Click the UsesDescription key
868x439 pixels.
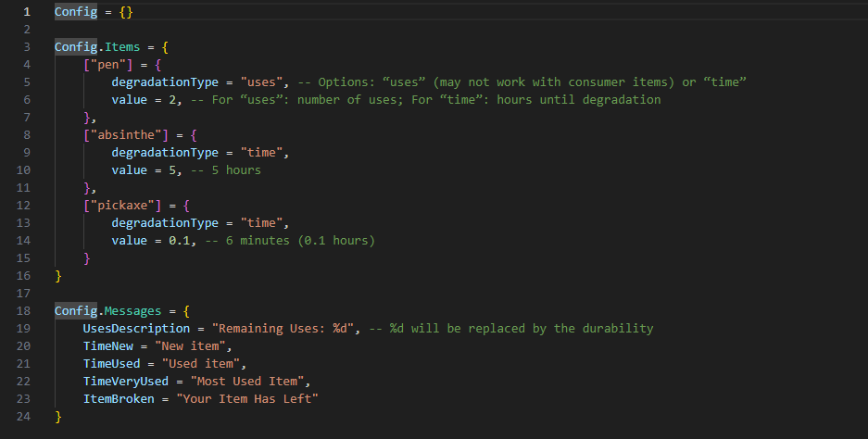[x=137, y=328]
